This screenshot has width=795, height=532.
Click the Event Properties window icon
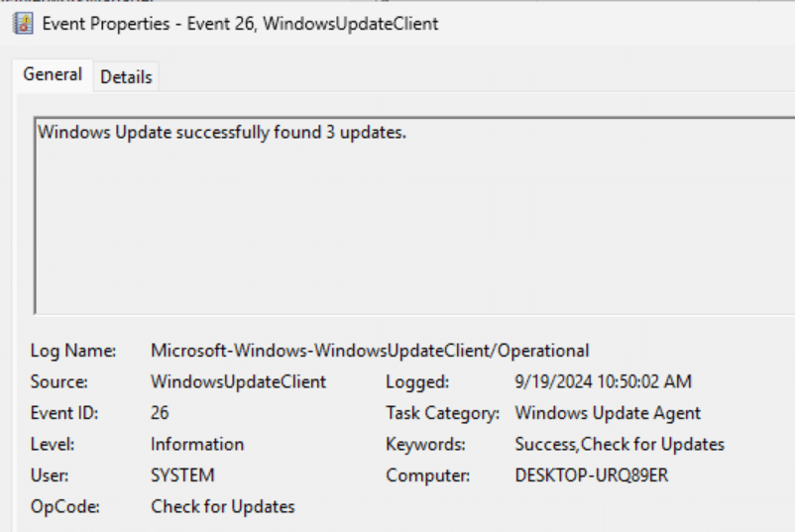(23, 24)
